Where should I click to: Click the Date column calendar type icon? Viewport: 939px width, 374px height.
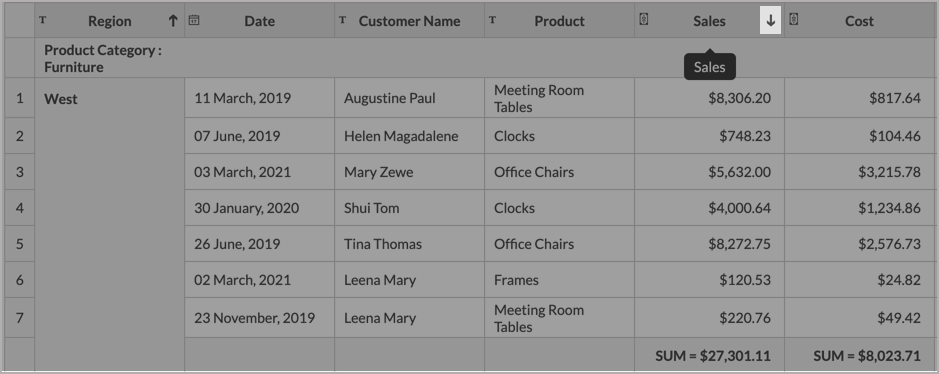tap(194, 20)
